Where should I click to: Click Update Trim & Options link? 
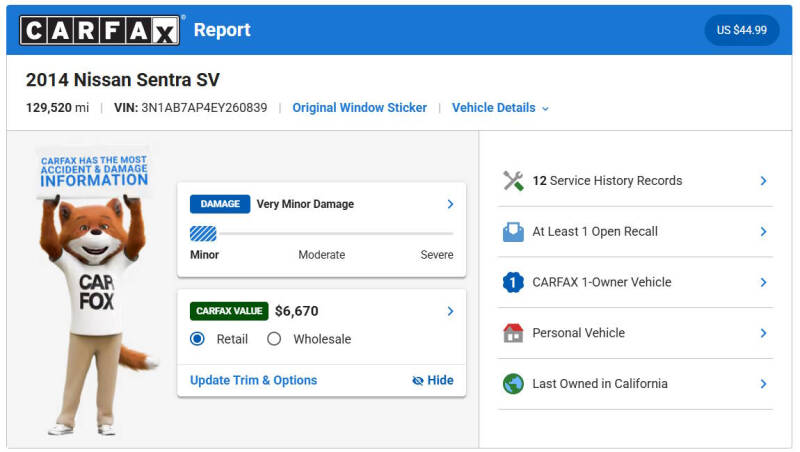(254, 381)
